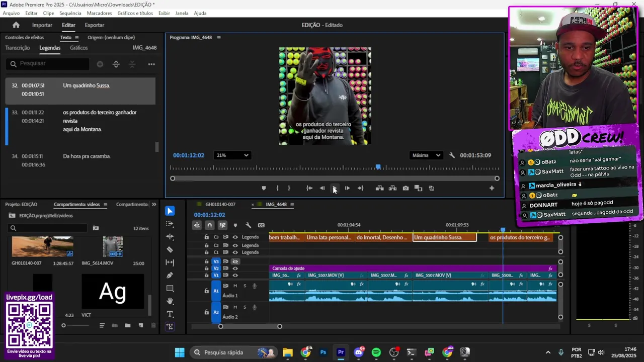Select the Pen tool
644x362 pixels.
170,275
